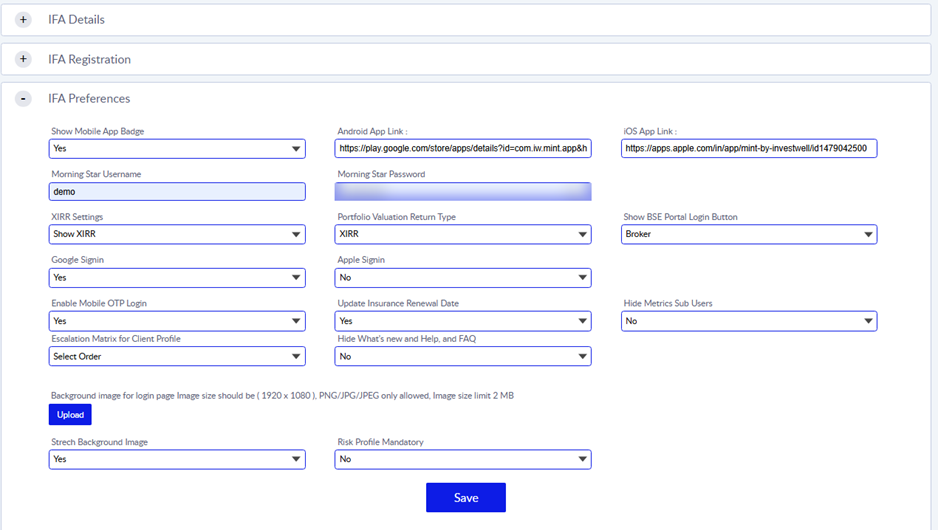Screen dimensions: 938x530
Task: Click the Morning Star Password field
Action: click(463, 191)
